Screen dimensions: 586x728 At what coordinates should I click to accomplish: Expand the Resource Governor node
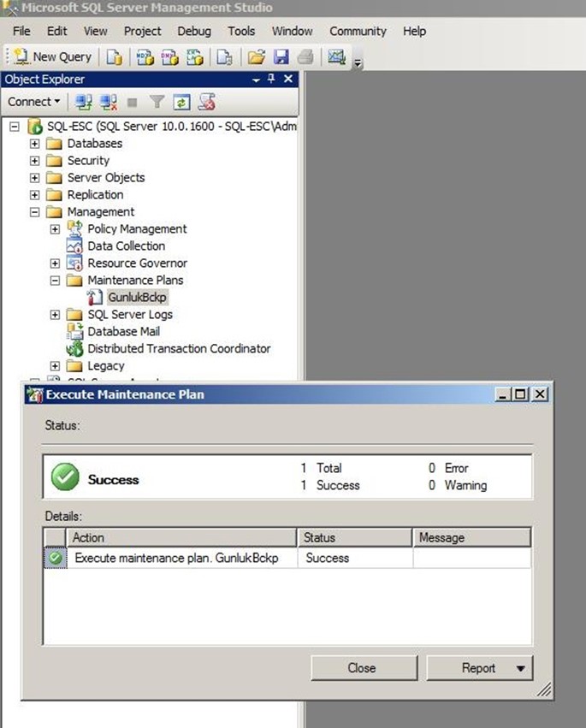pos(55,263)
